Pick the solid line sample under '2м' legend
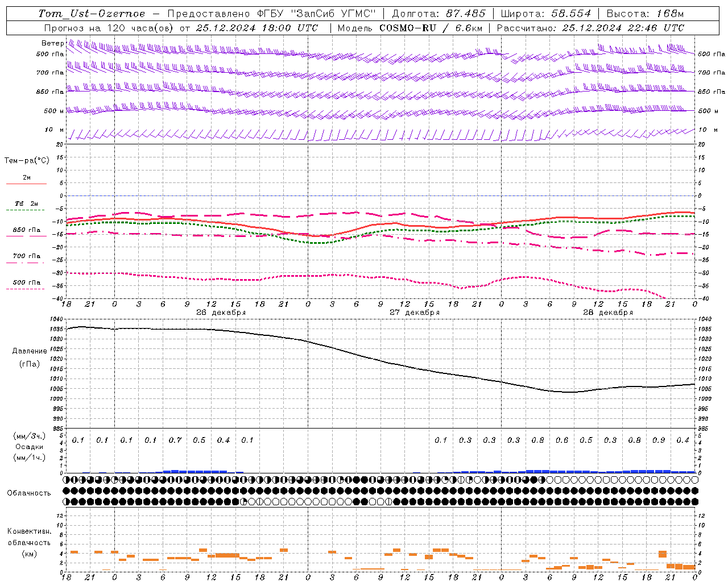Viewport: 728px width, 582px height. point(26,184)
